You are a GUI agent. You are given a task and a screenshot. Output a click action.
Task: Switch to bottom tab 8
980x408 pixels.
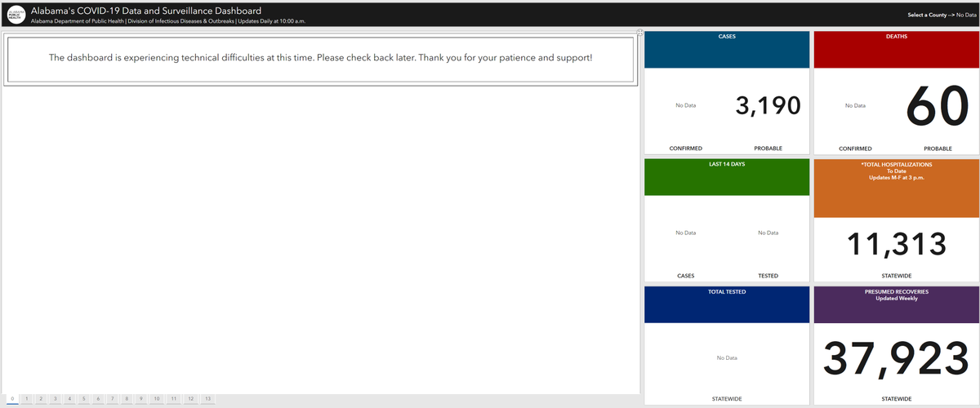coord(126,398)
